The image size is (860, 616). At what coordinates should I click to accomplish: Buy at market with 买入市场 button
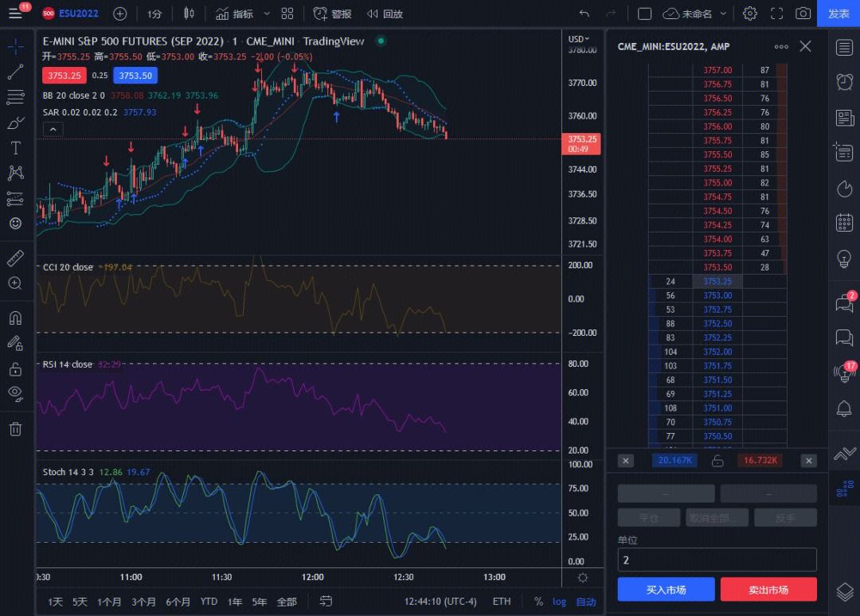(666, 590)
